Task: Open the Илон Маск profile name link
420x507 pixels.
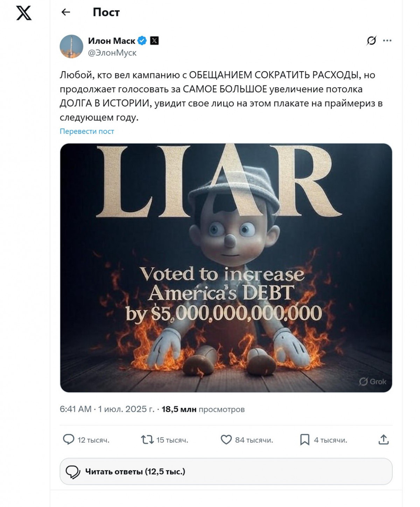Action: coord(111,41)
